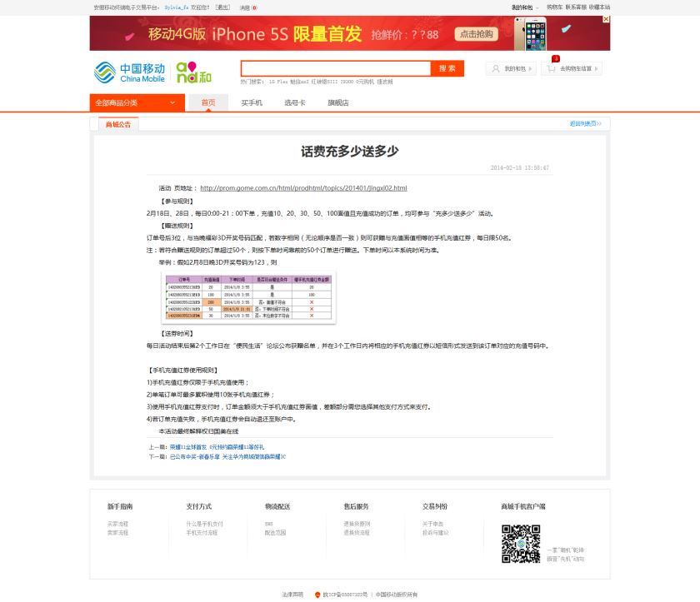Viewport: 700px width, 602px height.
Task: Select the LG Flex hot search term
Action: point(278,82)
